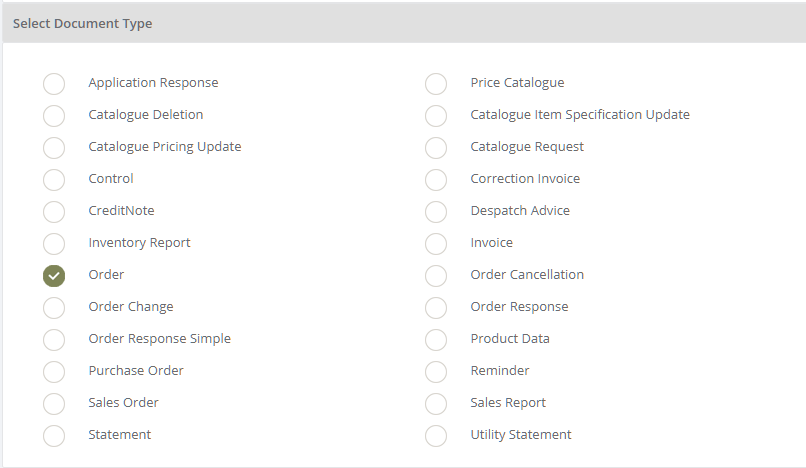Select Catalogue Pricing Update option
Image resolution: width=806 pixels, height=468 pixels.
pyautogui.click(x=54, y=148)
